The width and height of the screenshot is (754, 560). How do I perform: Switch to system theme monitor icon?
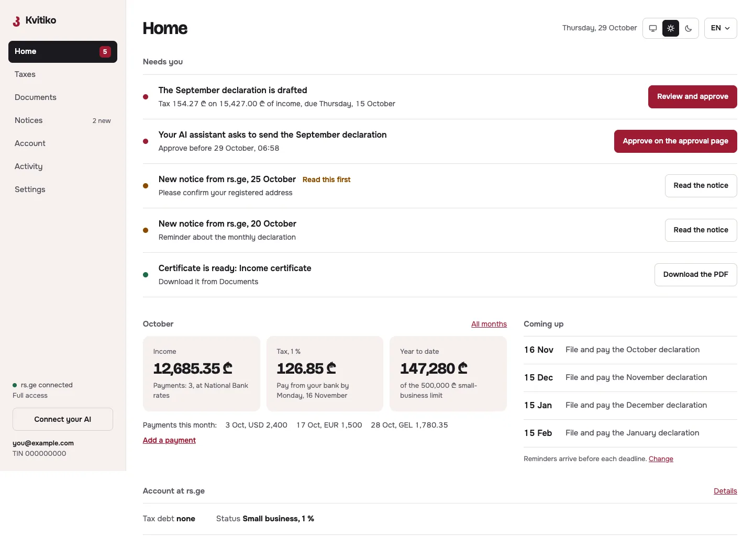[653, 28]
